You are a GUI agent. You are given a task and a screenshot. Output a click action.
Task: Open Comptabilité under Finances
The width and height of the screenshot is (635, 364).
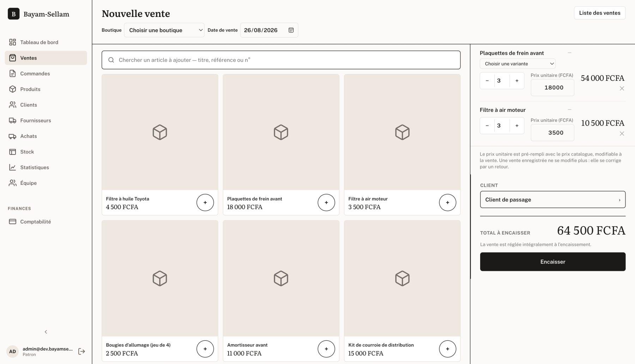tap(46, 222)
